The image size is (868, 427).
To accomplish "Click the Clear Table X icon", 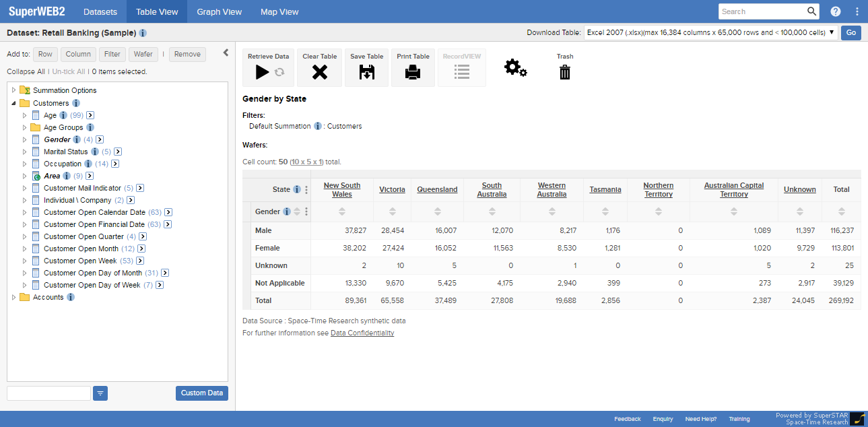I will click(x=319, y=72).
